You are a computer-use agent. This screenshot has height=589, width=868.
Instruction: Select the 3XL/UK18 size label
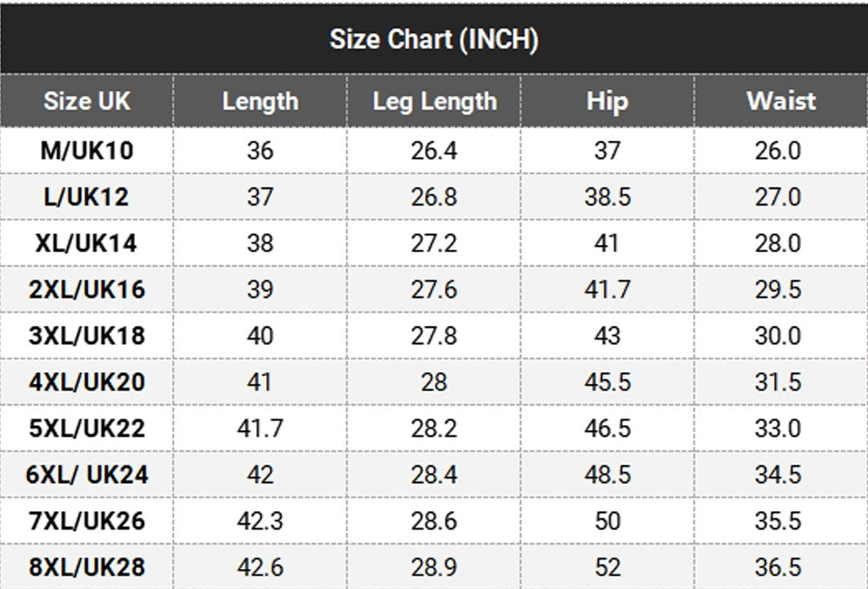click(x=87, y=335)
